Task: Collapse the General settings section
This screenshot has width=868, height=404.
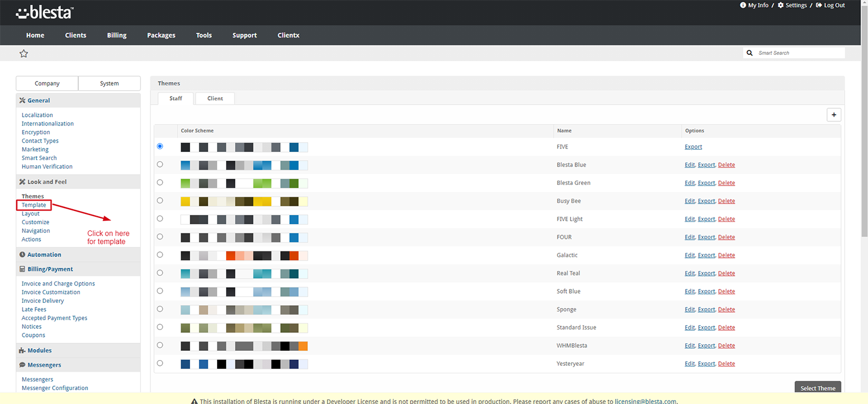Action: tap(78, 101)
